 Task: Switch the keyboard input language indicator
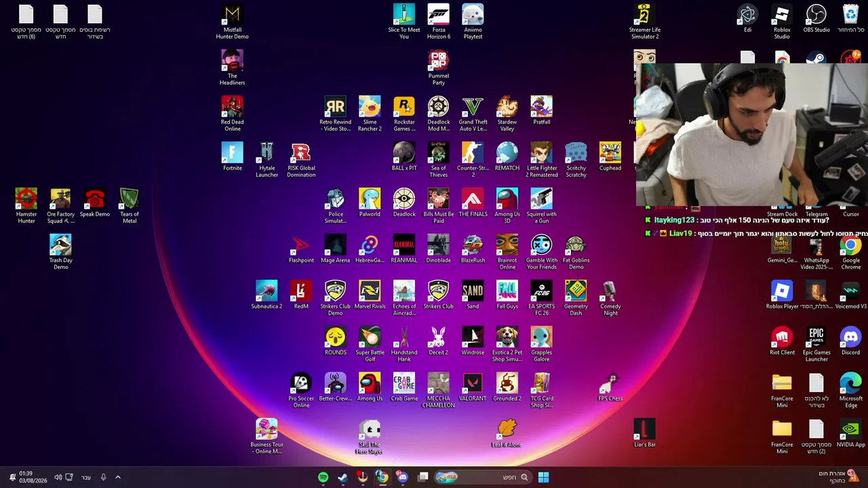86,477
